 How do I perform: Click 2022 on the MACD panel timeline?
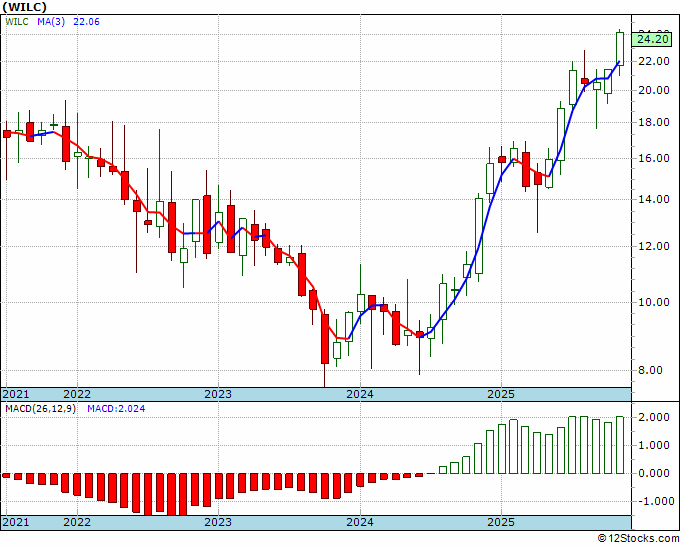(x=77, y=522)
